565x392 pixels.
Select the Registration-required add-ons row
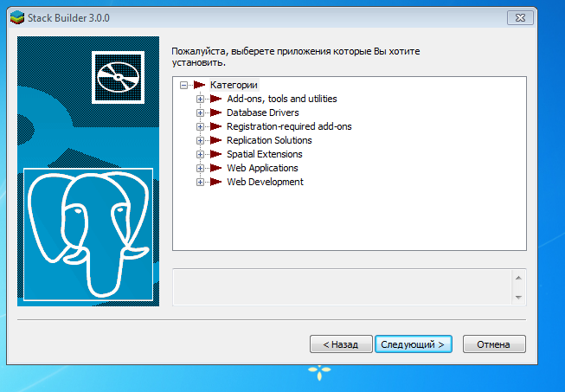coord(289,126)
